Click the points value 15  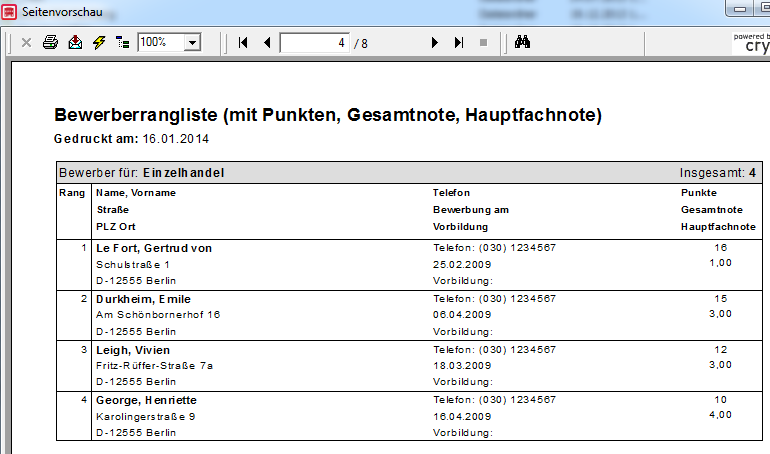[721, 299]
